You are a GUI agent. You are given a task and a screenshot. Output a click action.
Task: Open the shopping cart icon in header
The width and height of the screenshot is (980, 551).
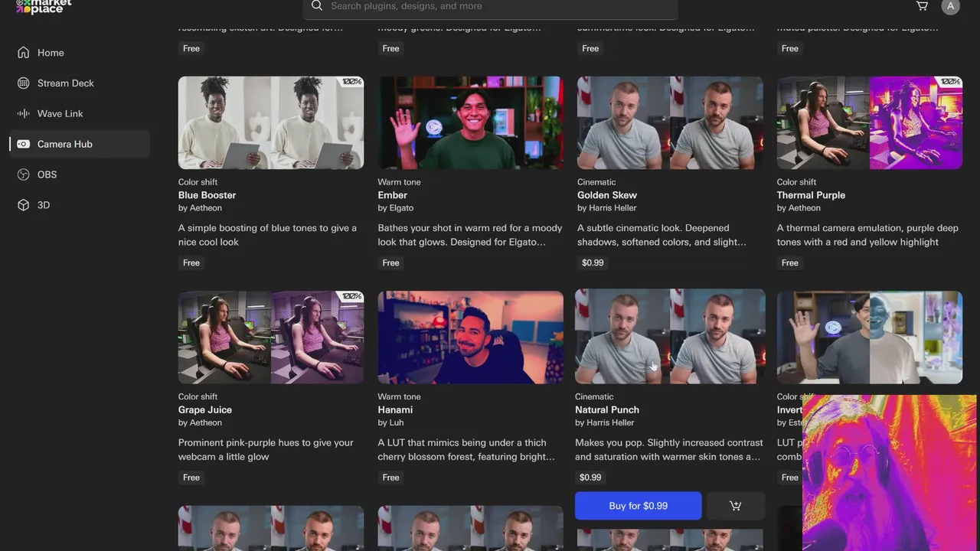click(x=922, y=6)
